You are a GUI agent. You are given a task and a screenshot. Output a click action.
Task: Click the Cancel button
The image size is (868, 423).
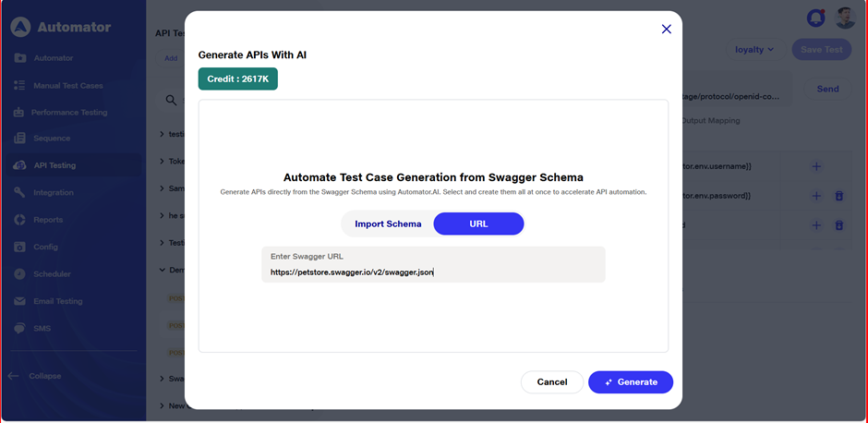pyautogui.click(x=551, y=382)
